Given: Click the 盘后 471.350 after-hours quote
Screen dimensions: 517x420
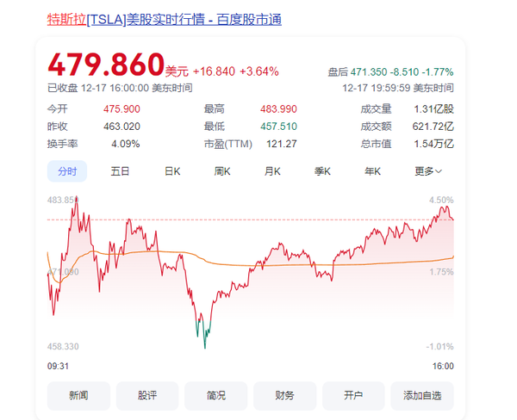Looking at the screenshot, I should (x=390, y=72).
